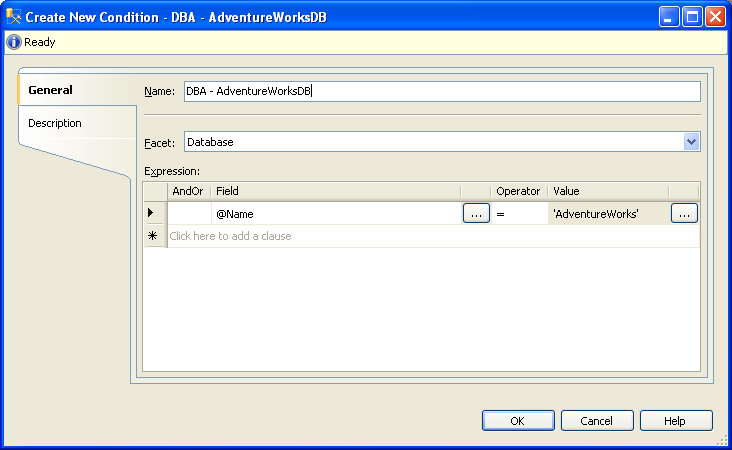Open the Operator cell showing equals
732x450 pixels.
pos(520,214)
